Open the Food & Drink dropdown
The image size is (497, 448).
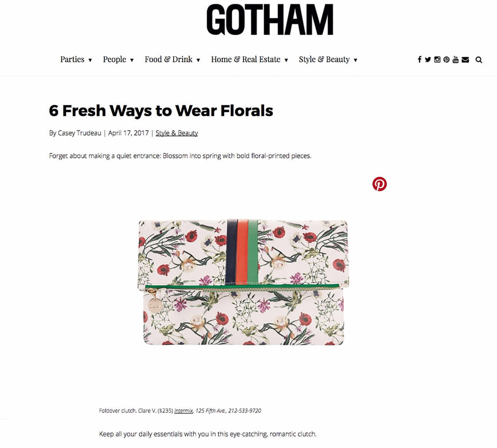(198, 61)
